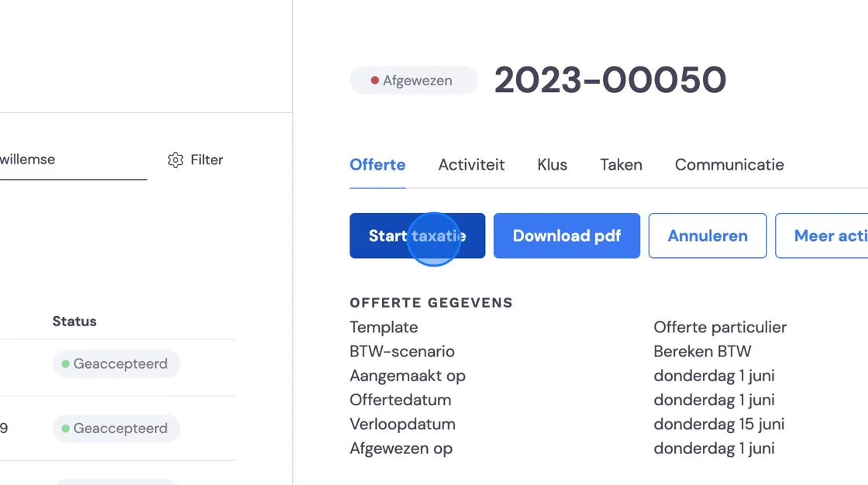Click the Annuleren button
This screenshot has width=868, height=485.
(x=708, y=236)
